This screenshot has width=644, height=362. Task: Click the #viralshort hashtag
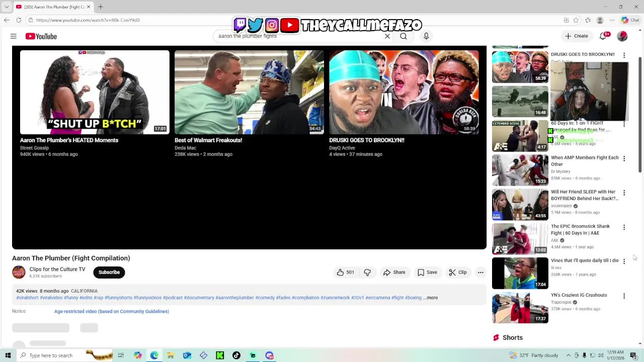click(x=27, y=298)
